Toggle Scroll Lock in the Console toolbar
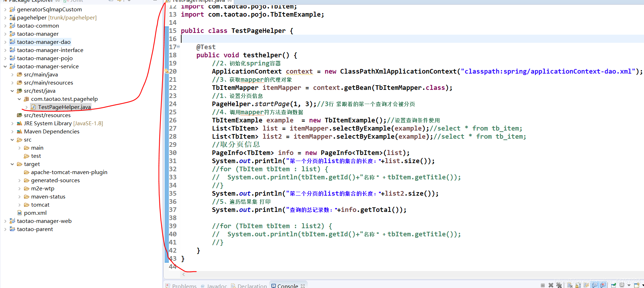Screen dimensions: 644x288 578,285
